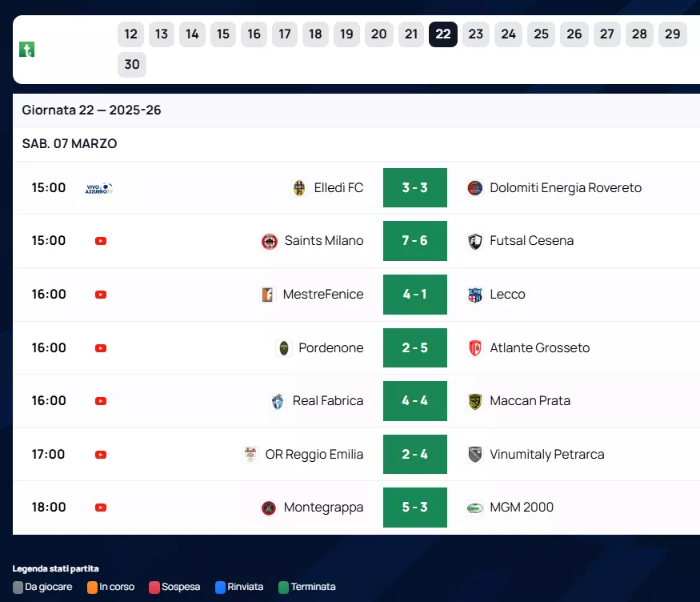Open the Pordenone 2 - 5 result

pyautogui.click(x=414, y=348)
